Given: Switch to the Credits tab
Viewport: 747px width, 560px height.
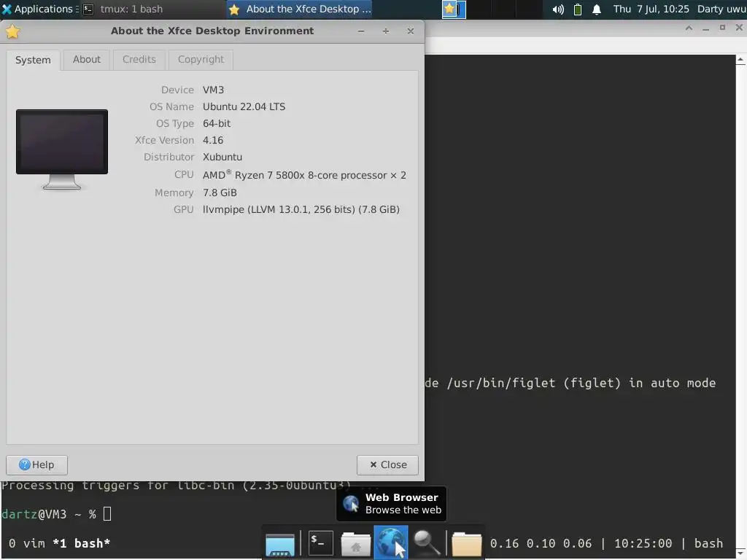Looking at the screenshot, I should (139, 60).
